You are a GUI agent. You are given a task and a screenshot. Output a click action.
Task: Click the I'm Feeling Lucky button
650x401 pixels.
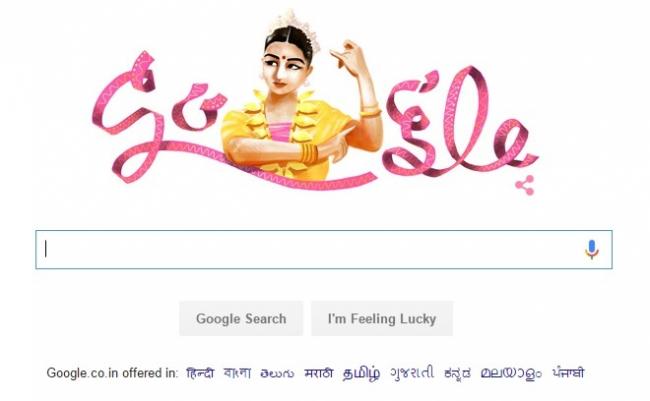(382, 318)
